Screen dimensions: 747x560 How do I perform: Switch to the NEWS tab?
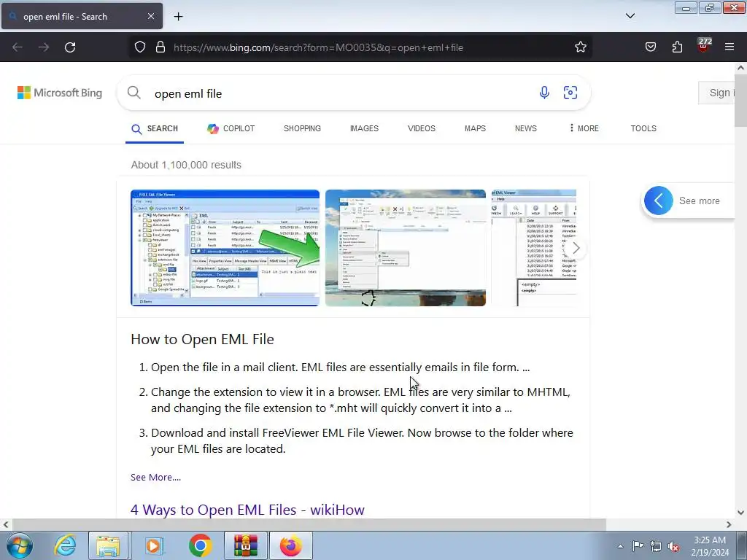coord(525,128)
